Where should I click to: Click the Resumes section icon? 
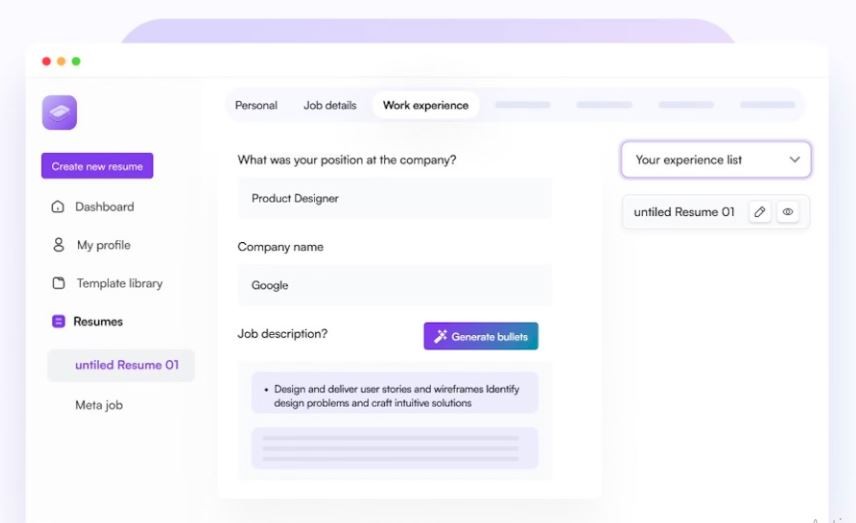point(58,322)
